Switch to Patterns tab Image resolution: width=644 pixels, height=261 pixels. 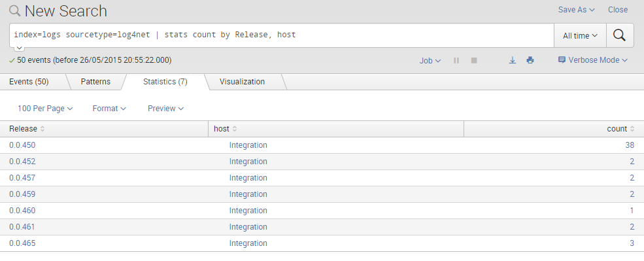95,82
